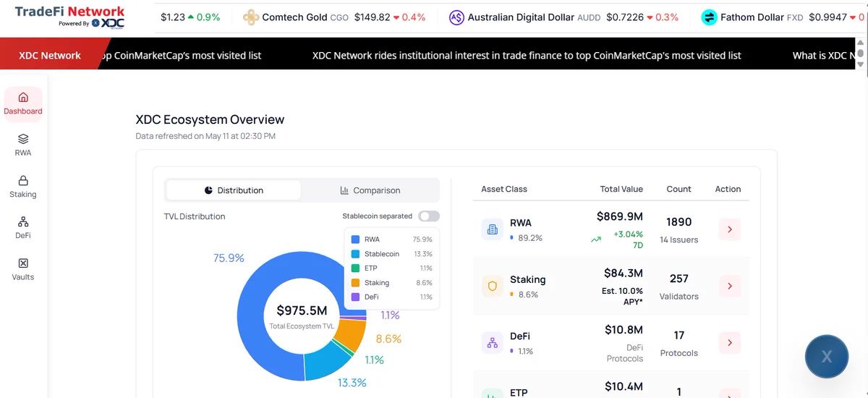Screen dimensions: 868x398
Task: Open the RWA layers icon in sidebar
Action: (23, 139)
